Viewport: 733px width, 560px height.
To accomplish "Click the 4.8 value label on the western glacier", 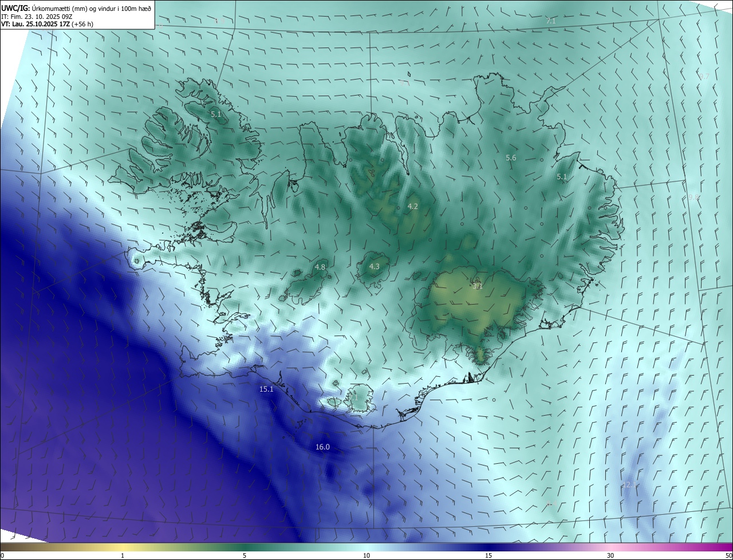I will coord(320,267).
